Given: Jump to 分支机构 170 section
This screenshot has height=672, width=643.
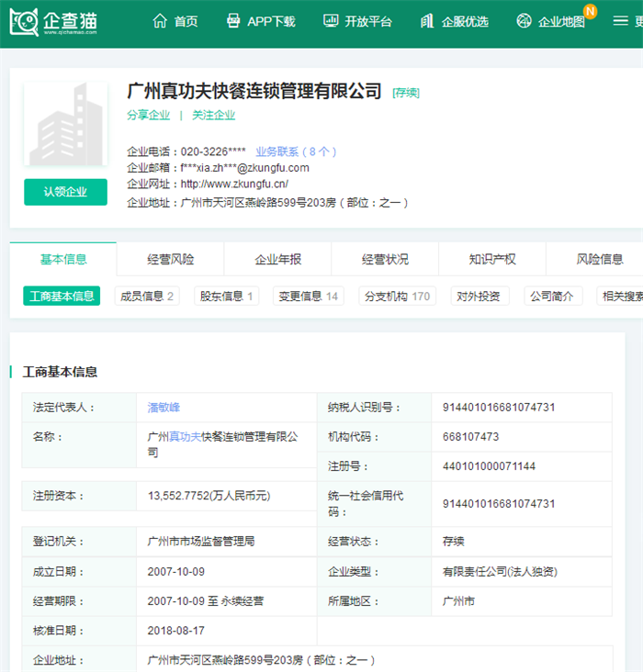Looking at the screenshot, I should tap(397, 297).
